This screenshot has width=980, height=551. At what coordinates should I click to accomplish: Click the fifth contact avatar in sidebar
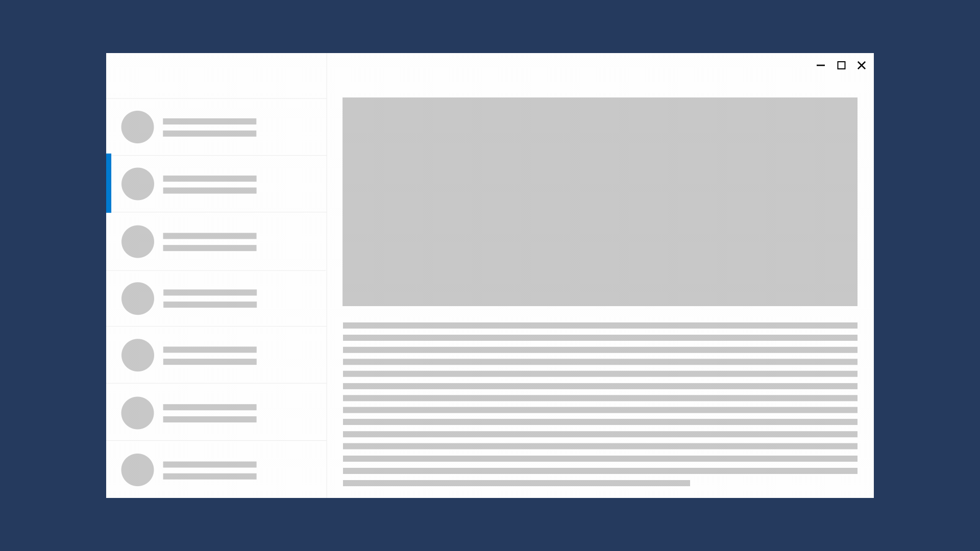[137, 355]
